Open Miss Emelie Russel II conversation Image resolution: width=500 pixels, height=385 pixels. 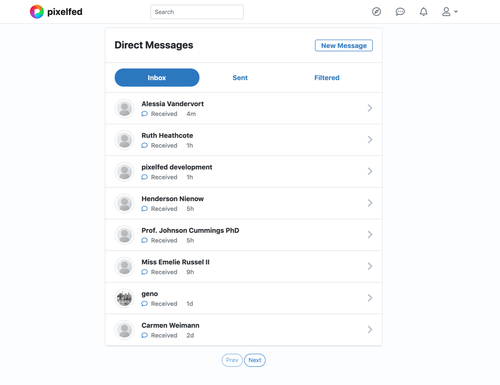244,267
